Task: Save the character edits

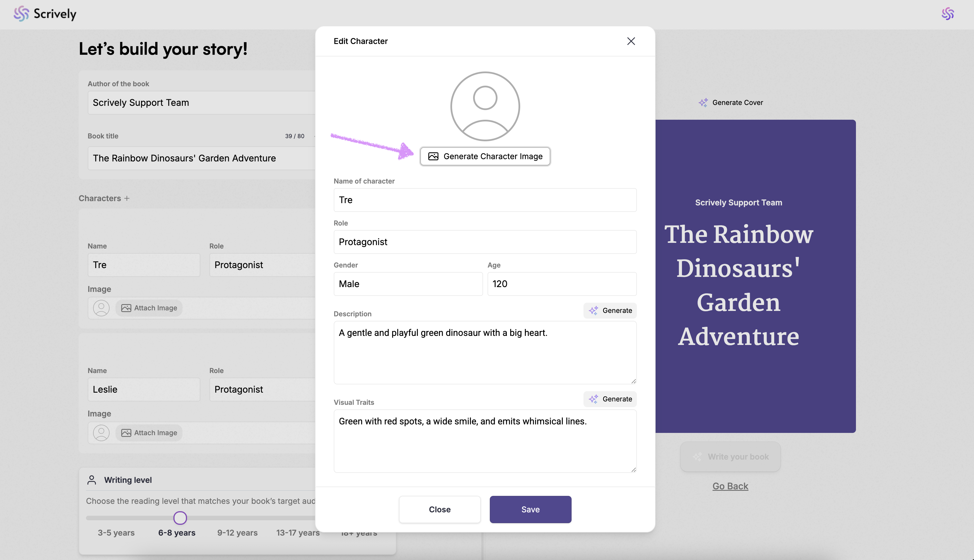Action: (x=530, y=509)
